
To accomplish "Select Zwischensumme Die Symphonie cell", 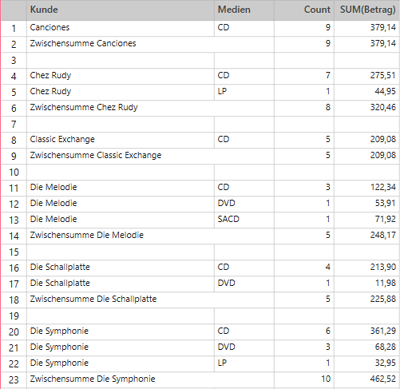I will click(x=150, y=380).
